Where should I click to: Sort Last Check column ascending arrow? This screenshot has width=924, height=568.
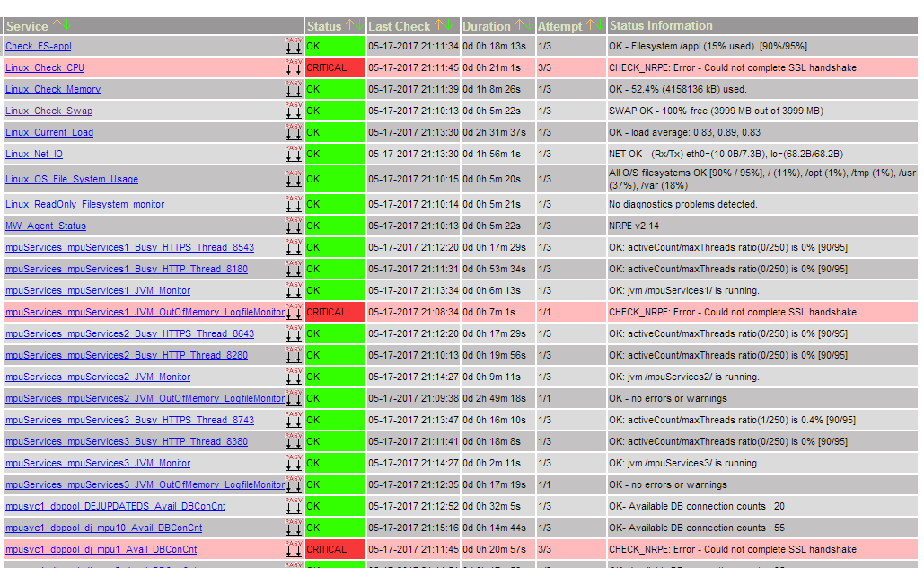point(439,26)
